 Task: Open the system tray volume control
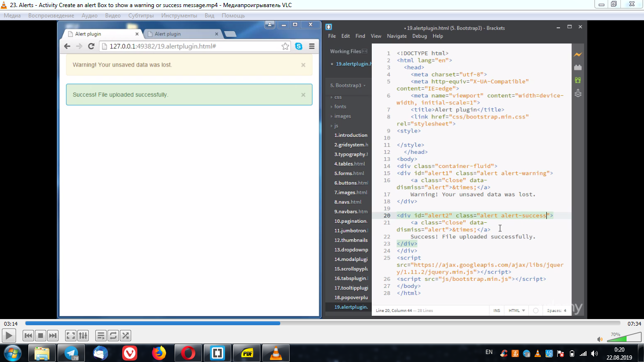pos(594,354)
